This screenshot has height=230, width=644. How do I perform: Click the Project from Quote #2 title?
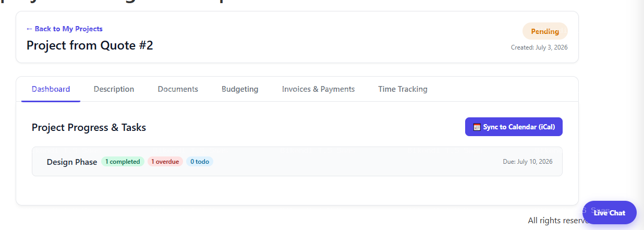[x=90, y=45]
